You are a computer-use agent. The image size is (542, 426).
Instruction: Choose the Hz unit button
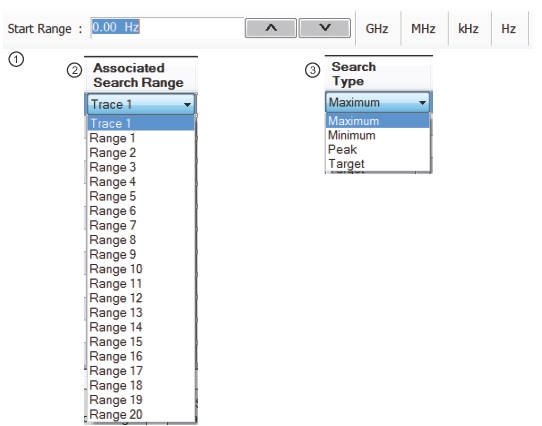(509, 29)
